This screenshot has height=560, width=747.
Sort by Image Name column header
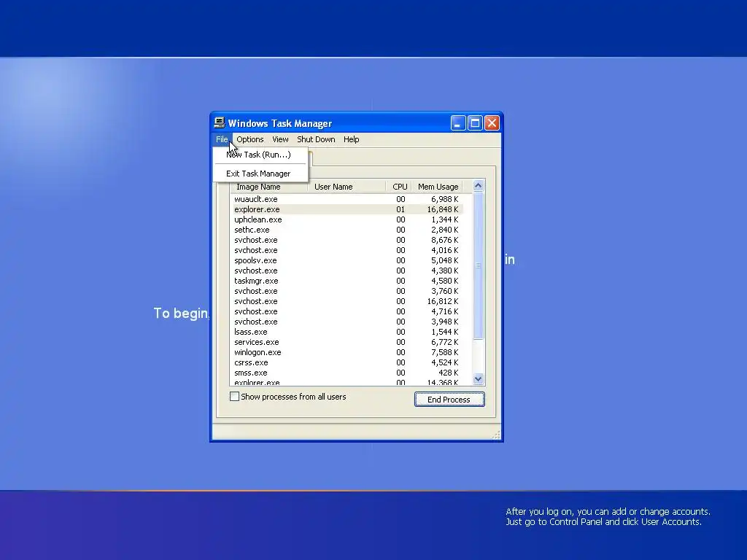270,187
